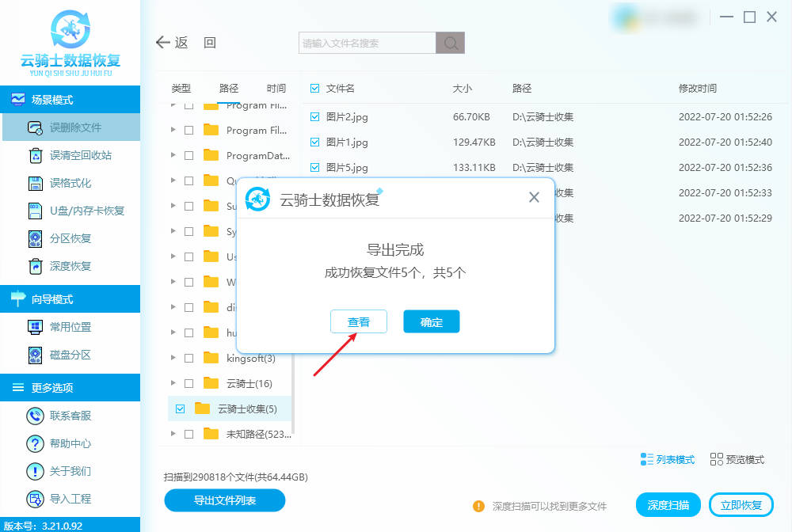Switch to 预览模式 grid view icon

click(716, 459)
